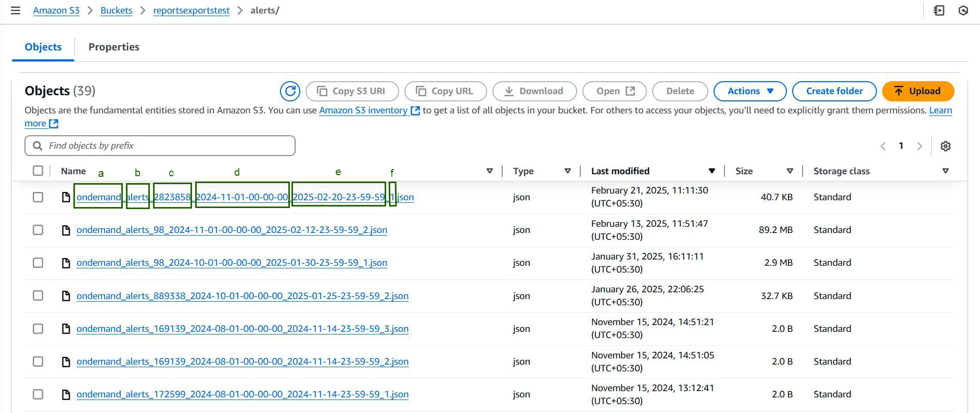Image resolution: width=980 pixels, height=413 pixels.
Task: Refresh the objects list
Action: tap(290, 91)
